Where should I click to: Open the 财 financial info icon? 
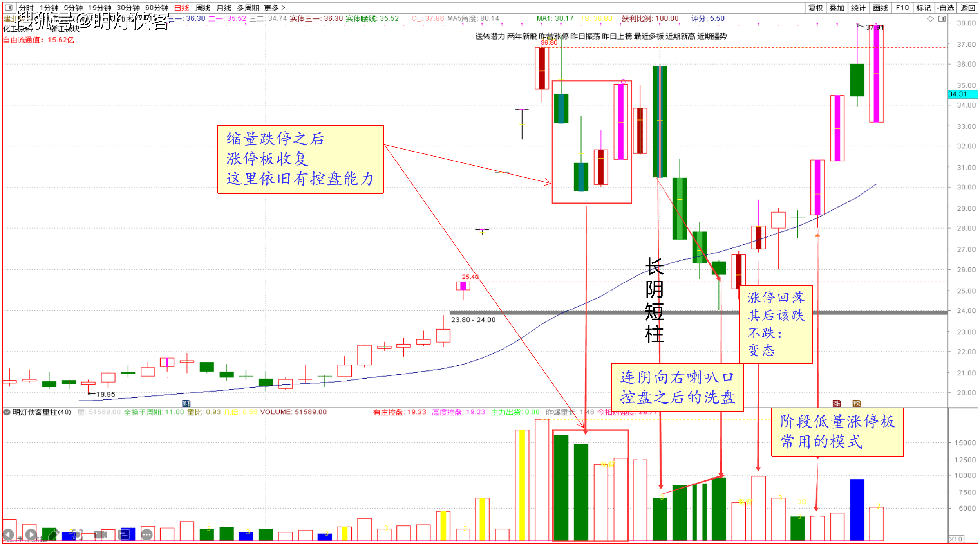pyautogui.click(x=186, y=403)
